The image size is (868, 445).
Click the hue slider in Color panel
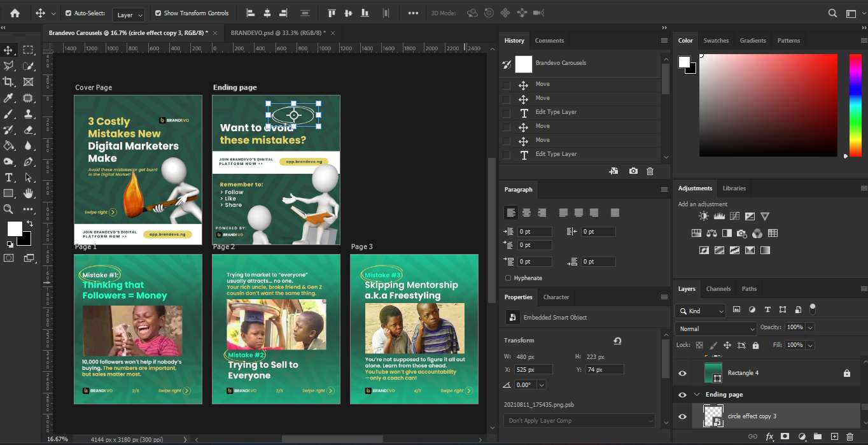pos(856,105)
